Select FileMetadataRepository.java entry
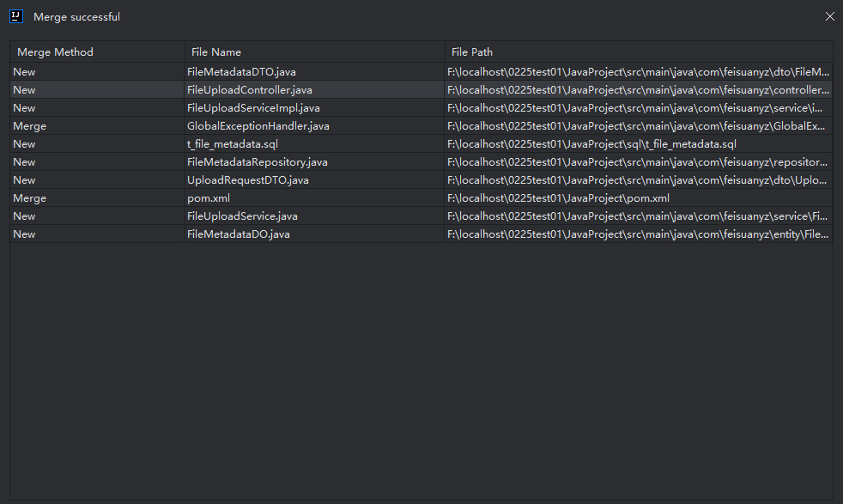This screenshot has width=843, height=504. 257,162
